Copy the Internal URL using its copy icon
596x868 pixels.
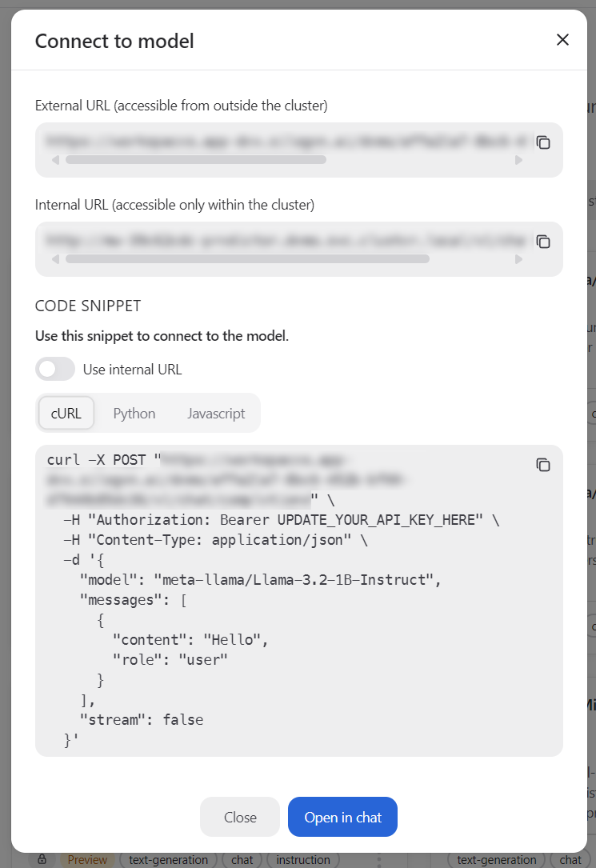pyautogui.click(x=544, y=242)
